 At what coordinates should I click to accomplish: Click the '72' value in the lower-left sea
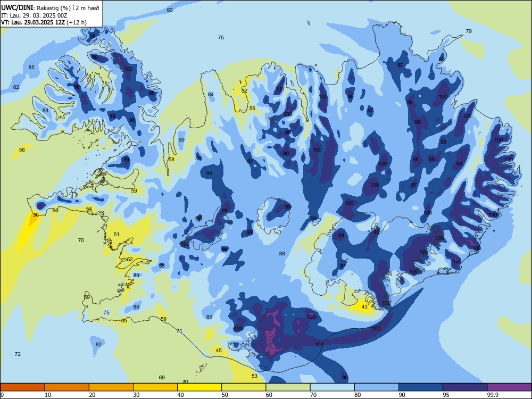click(x=18, y=354)
